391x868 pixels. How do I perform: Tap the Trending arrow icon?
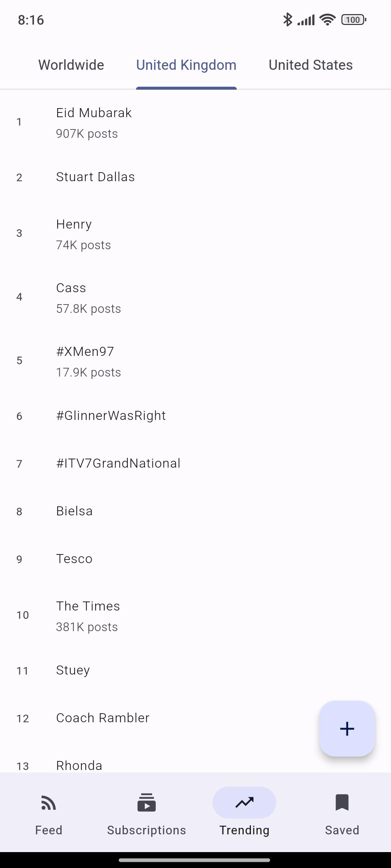[x=244, y=803]
